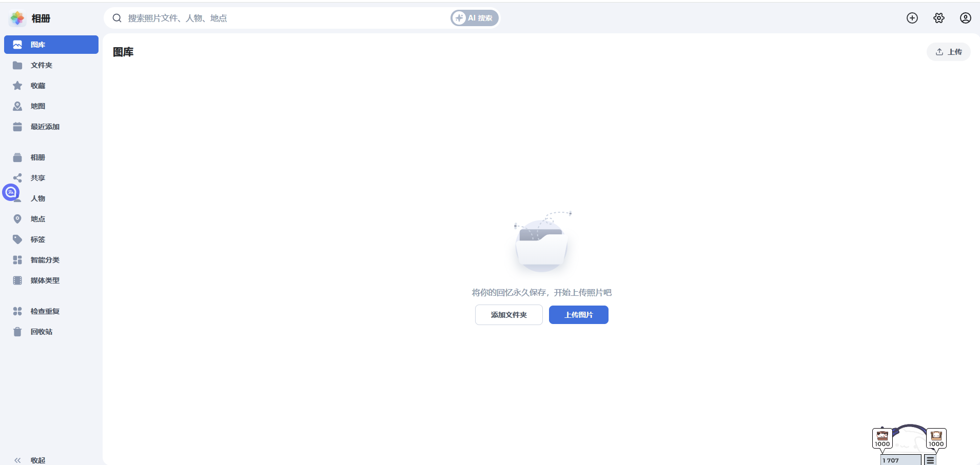Image resolution: width=980 pixels, height=465 pixels.
Task: Open the add menu with plus icon
Action: (x=912, y=18)
